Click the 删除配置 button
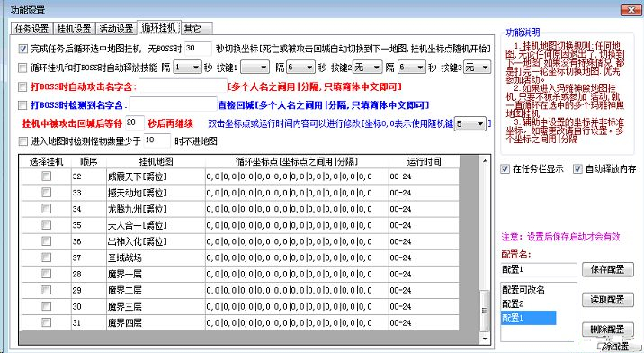 607,330
